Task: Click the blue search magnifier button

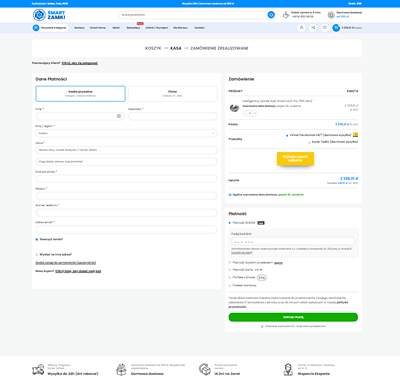Action: pos(271,15)
